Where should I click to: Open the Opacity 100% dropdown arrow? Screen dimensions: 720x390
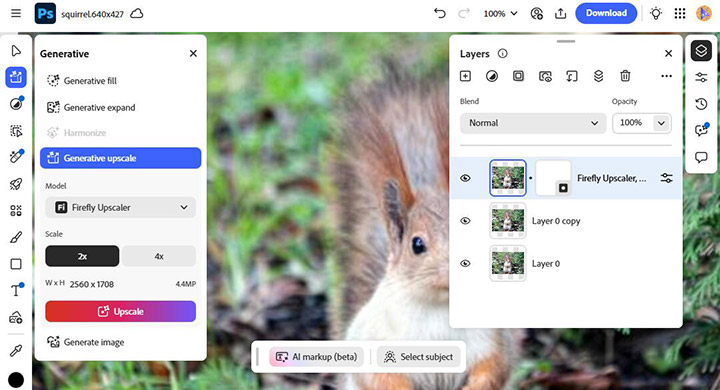661,123
